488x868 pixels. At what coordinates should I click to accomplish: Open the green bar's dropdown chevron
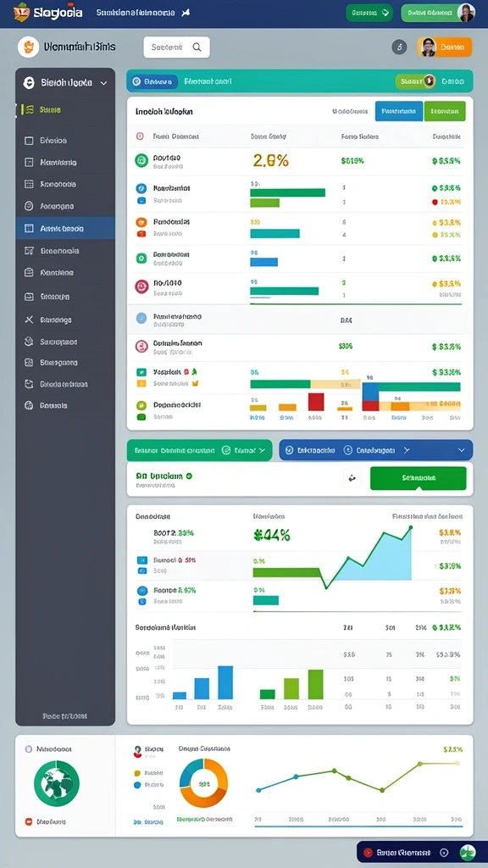[263, 451]
